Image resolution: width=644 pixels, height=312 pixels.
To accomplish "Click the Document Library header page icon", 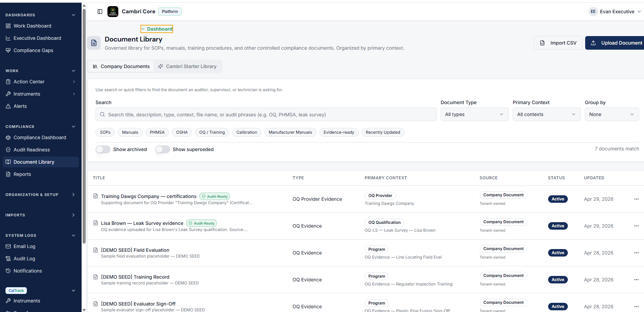I will [x=94, y=43].
